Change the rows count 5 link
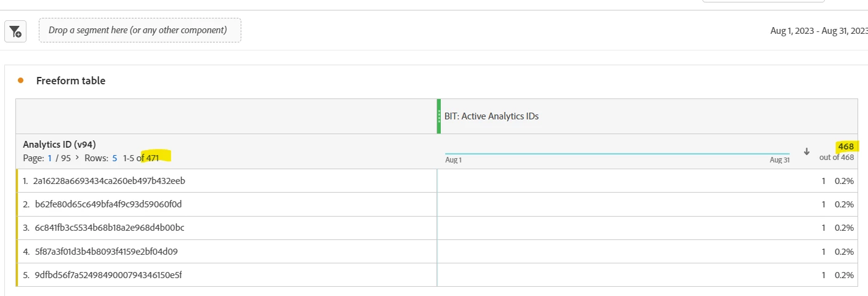This screenshot has width=868, height=296. tap(115, 158)
